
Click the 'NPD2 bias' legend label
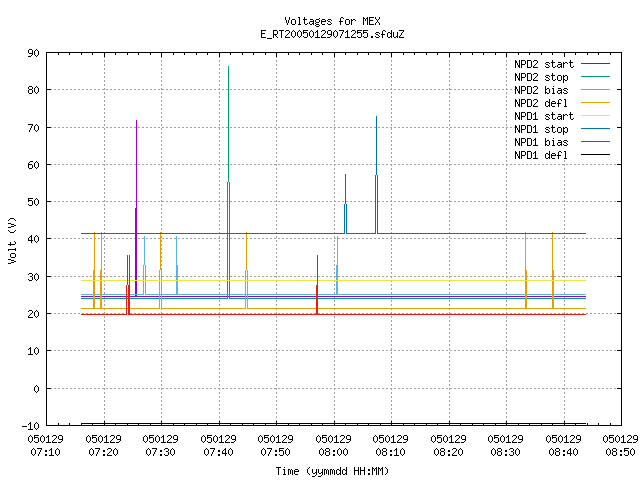pyautogui.click(x=541, y=90)
